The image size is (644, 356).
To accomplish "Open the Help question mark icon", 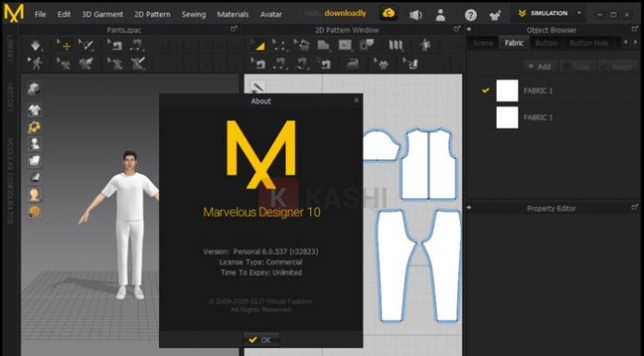I will coord(471,15).
